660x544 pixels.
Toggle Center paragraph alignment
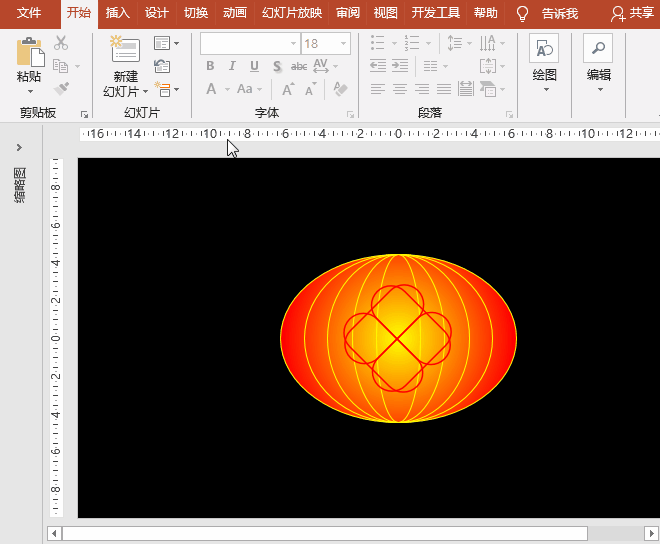(x=400, y=89)
